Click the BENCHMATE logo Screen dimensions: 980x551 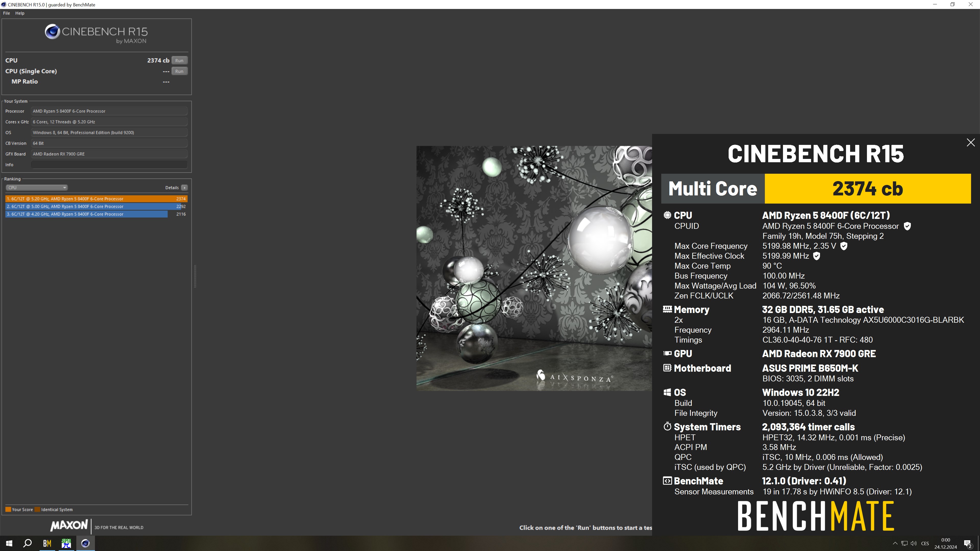[x=816, y=516]
